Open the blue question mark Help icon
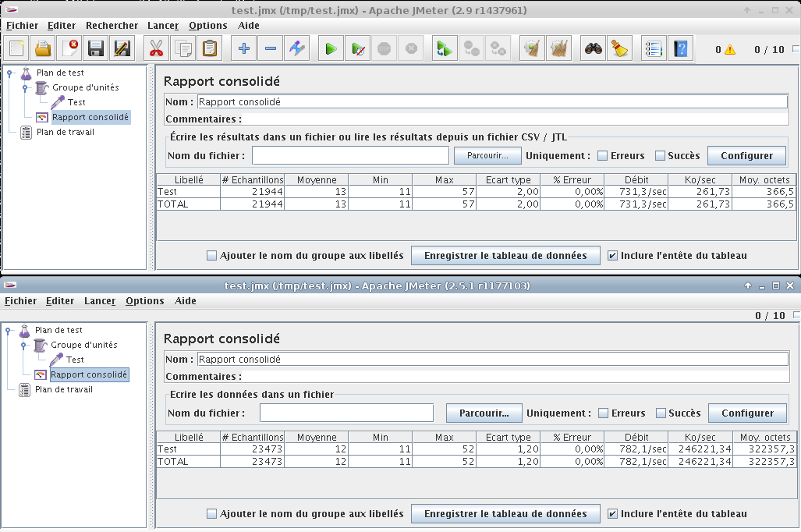Viewport: 801px width, 532px height. coord(681,49)
